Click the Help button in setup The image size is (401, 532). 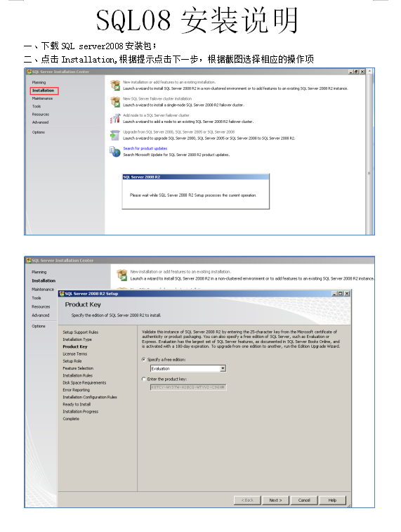click(333, 500)
